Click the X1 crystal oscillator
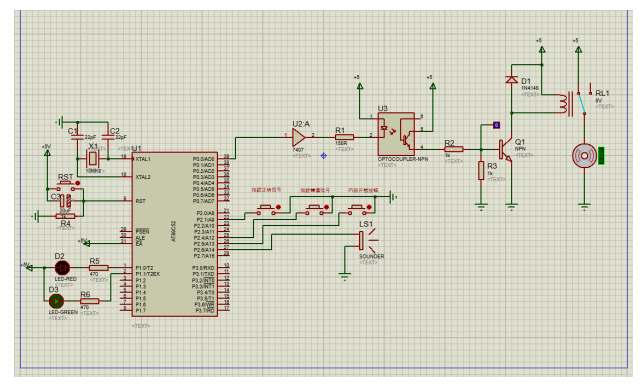644x387 pixels. click(x=93, y=158)
